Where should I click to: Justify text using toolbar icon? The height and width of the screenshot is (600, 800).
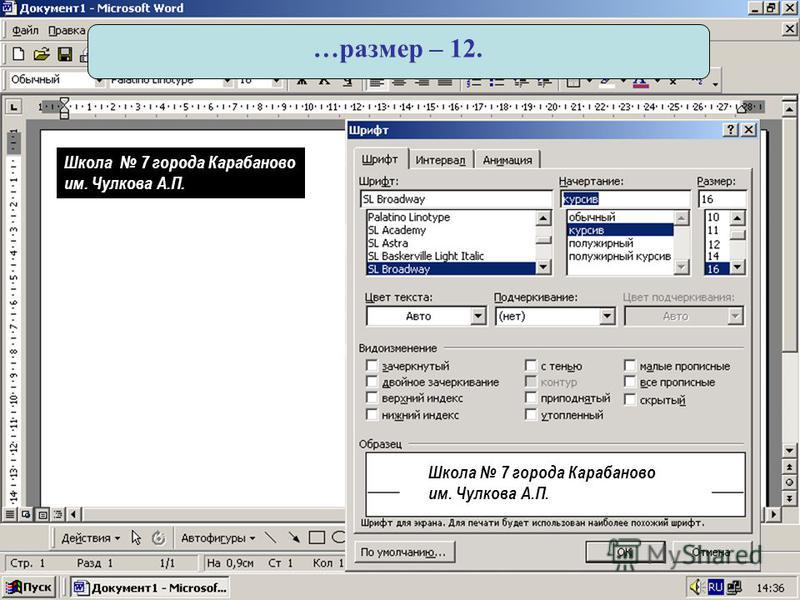tap(445, 82)
